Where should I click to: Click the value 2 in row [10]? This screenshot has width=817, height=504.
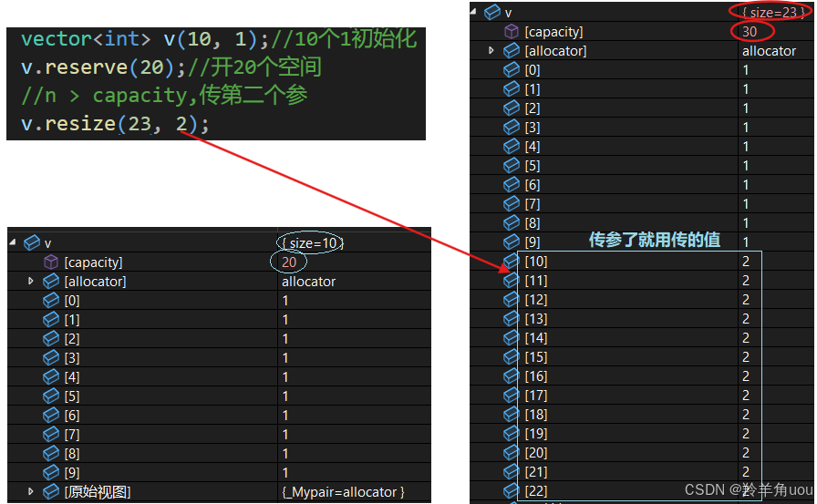point(746,262)
